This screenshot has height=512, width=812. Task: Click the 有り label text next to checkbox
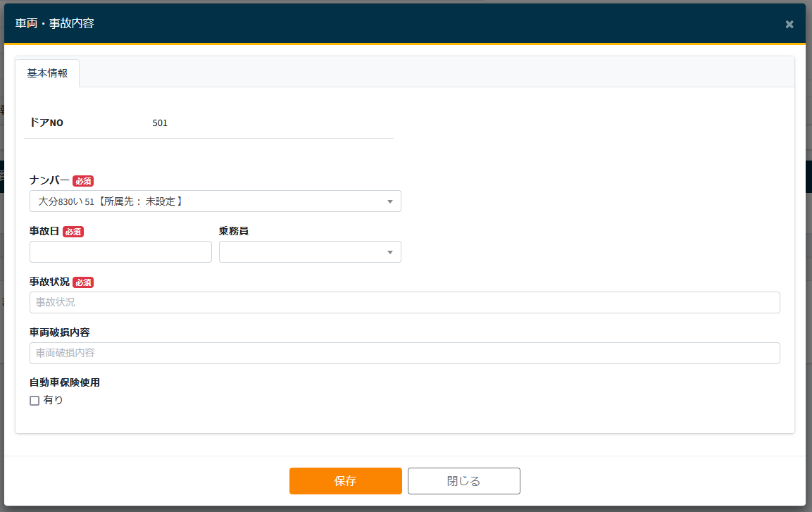point(54,401)
